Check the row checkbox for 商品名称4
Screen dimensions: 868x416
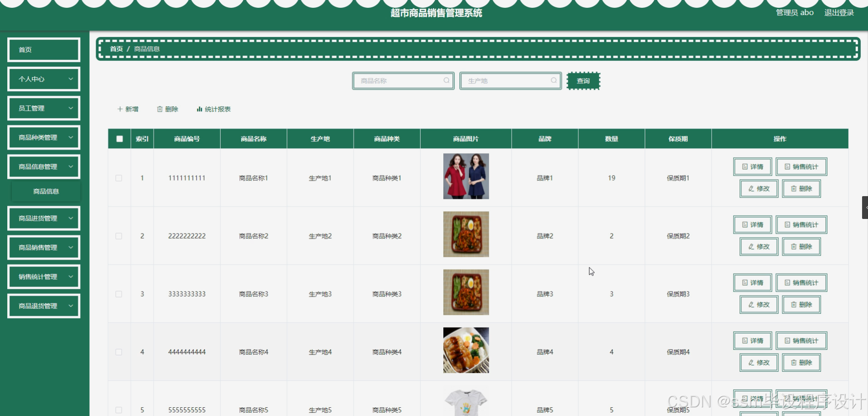(119, 352)
